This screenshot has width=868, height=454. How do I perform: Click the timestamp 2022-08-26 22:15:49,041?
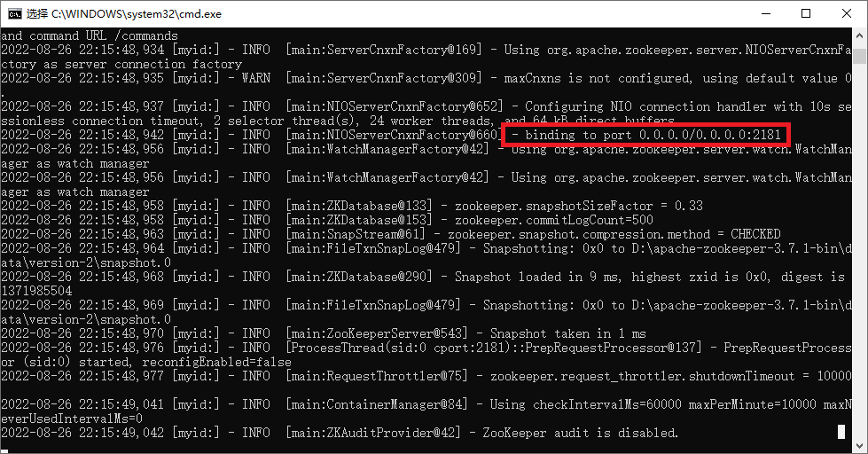82,404
